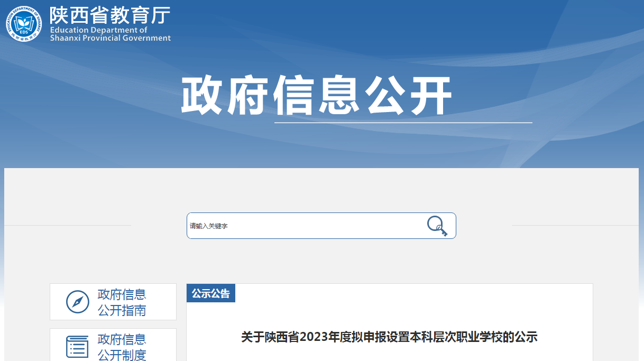The image size is (644, 361).
Task: Click the Shaanxi Education Department circular emblem
Action: coord(24,24)
